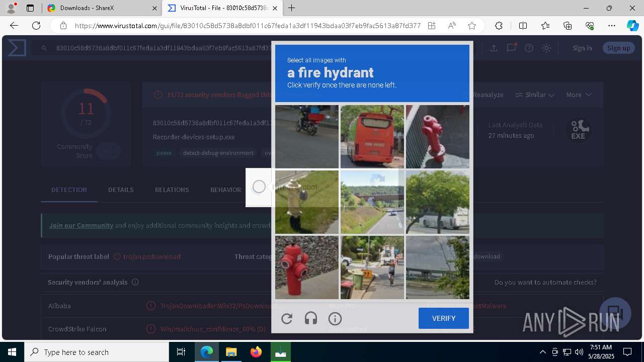The image size is (644, 362).
Task: Click the VirusTotal logo icon
Action: [16, 48]
